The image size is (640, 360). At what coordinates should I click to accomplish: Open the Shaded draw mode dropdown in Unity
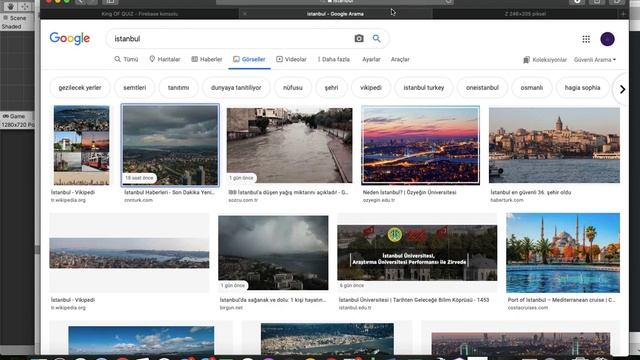(11, 27)
